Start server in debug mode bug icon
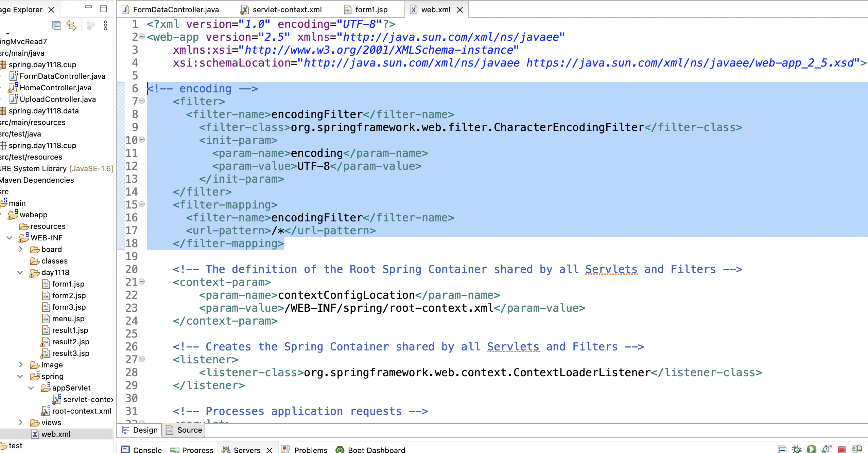The image size is (868, 453). click(797, 449)
